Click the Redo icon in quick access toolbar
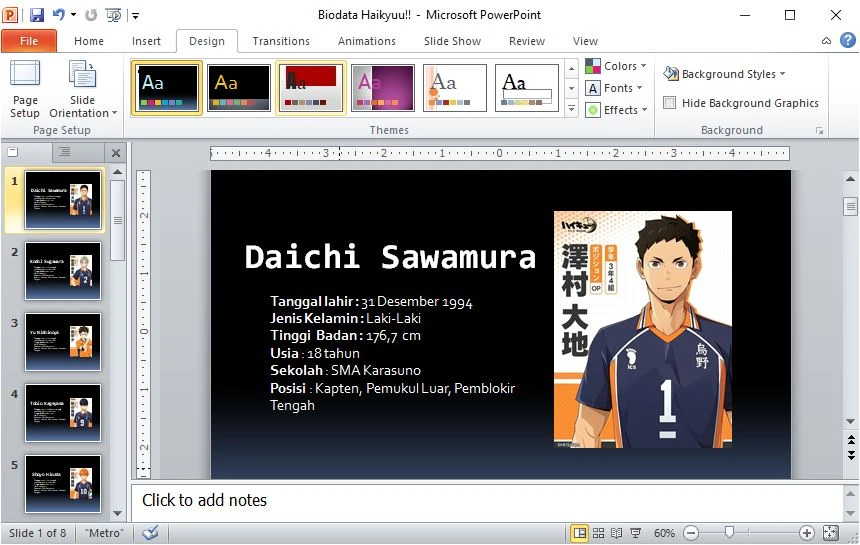The image size is (860, 545). [91, 15]
